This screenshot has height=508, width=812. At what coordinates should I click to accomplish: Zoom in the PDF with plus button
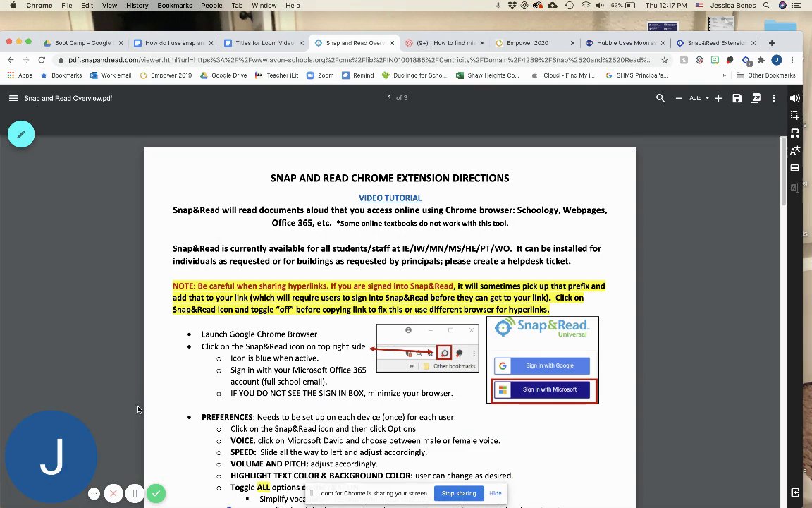tap(719, 98)
